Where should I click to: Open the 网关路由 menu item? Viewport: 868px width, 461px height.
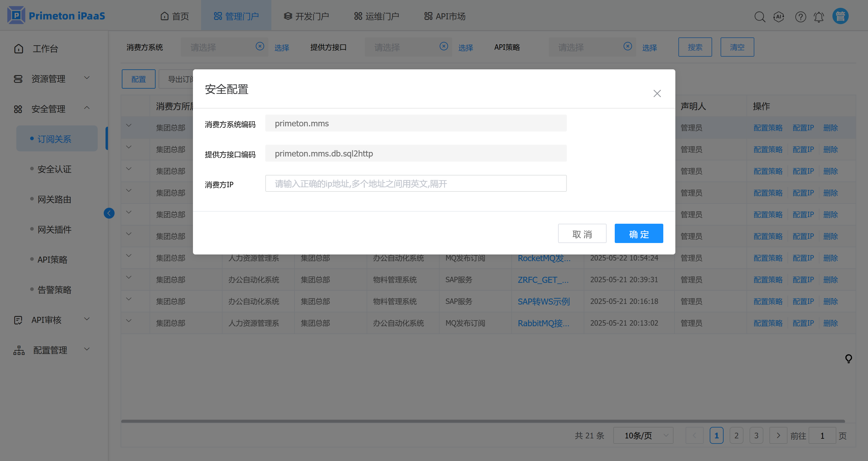click(54, 200)
